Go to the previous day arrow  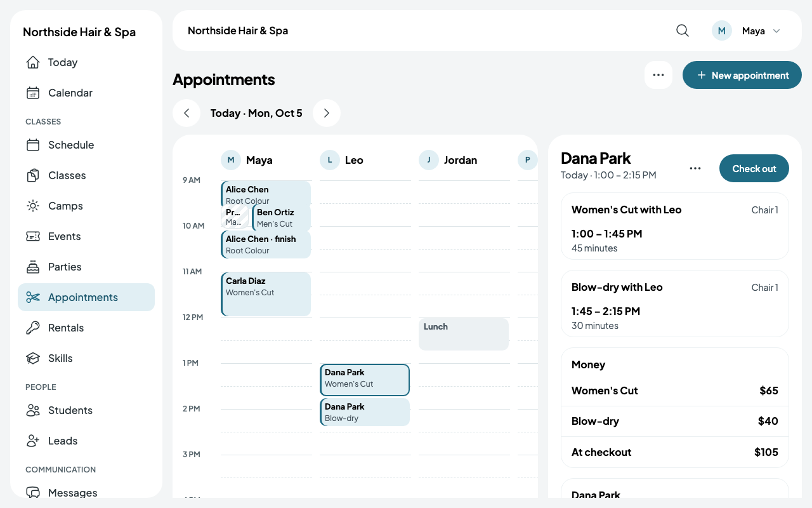pyautogui.click(x=187, y=113)
